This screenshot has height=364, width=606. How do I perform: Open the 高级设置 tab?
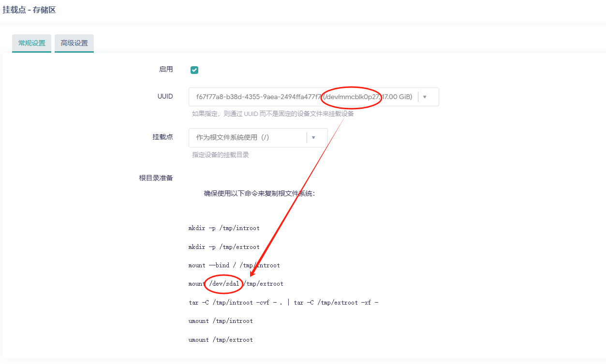74,43
